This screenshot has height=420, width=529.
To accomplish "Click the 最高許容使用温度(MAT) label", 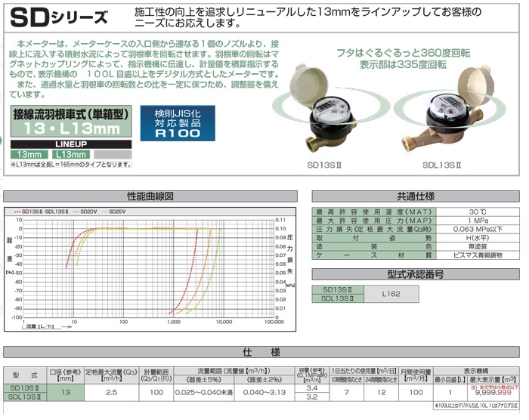I will 374,212.
